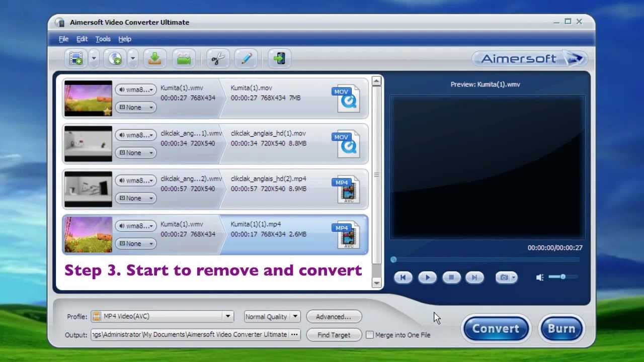
Task: Click the Download video toolbar icon
Action: [x=154, y=58]
